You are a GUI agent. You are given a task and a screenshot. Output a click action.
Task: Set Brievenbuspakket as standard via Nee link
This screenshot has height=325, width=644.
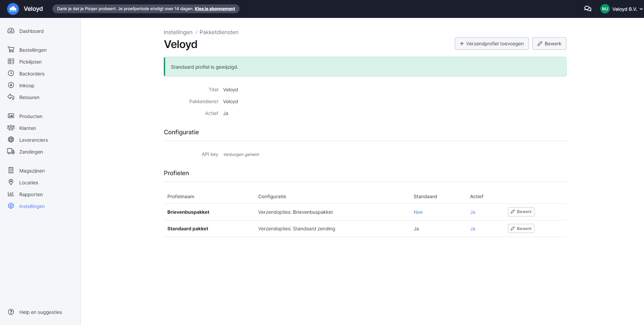tap(418, 212)
